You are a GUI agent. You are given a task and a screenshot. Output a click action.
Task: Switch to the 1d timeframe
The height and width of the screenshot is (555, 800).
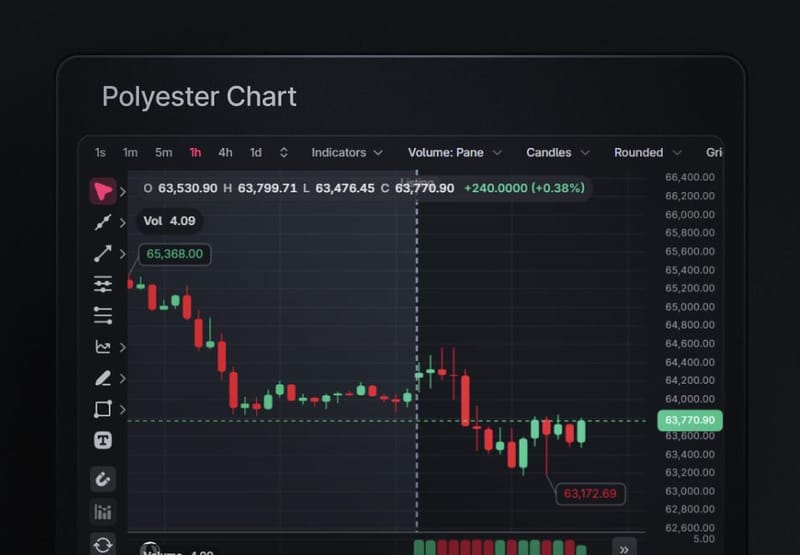[x=255, y=153]
